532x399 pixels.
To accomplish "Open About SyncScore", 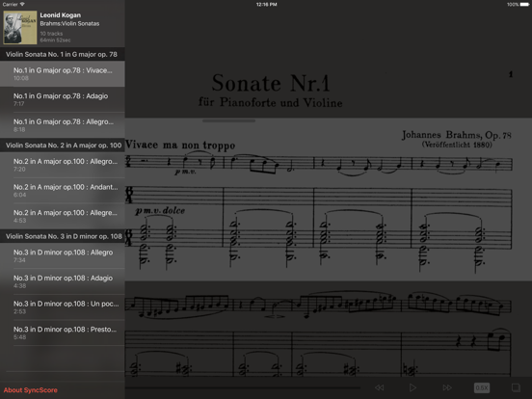I will [31, 390].
